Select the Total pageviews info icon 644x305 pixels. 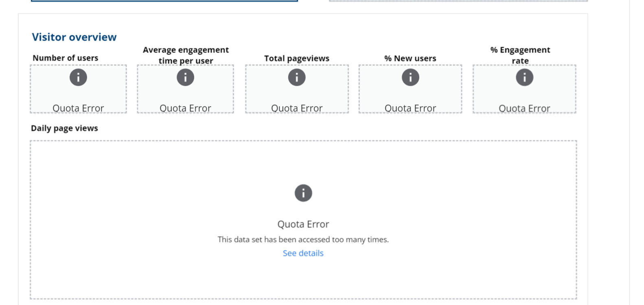pyautogui.click(x=297, y=77)
